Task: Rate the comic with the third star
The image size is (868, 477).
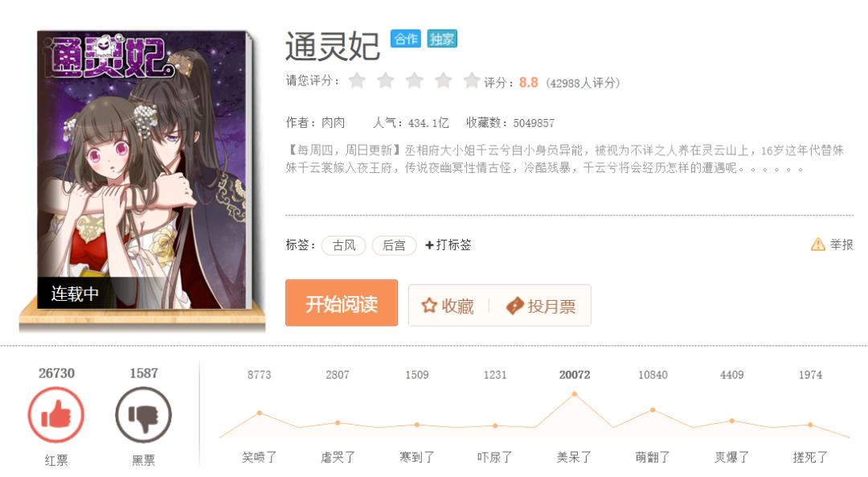Action: tap(415, 81)
